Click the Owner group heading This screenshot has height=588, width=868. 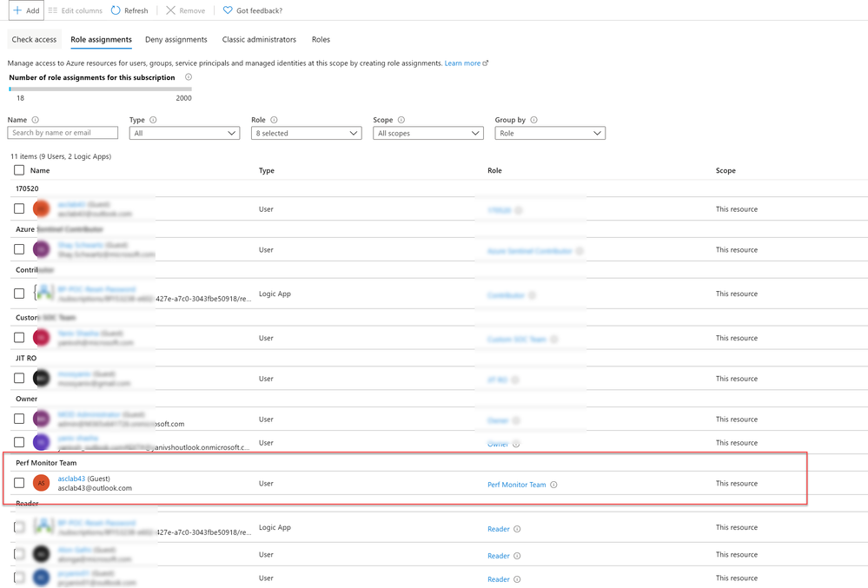(x=27, y=399)
